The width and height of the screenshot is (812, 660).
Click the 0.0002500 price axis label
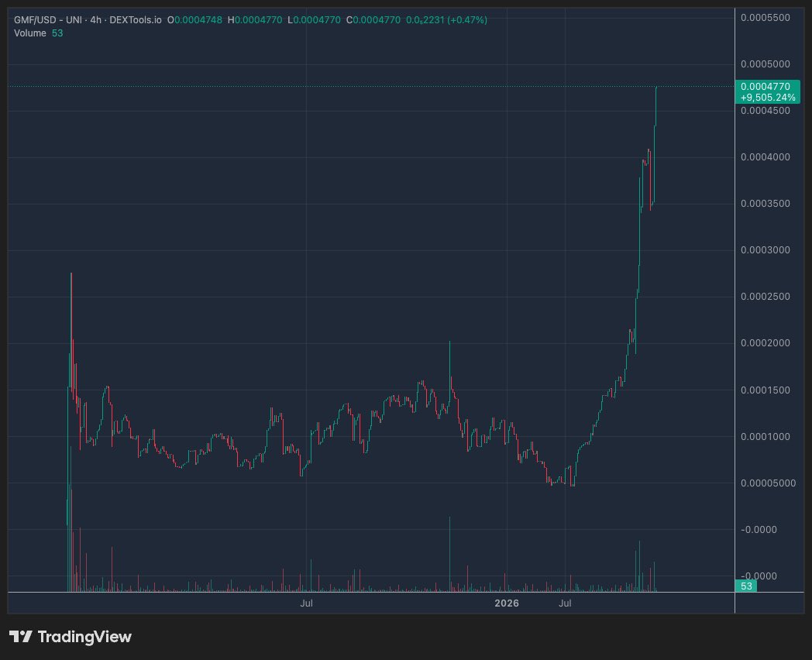(766, 297)
